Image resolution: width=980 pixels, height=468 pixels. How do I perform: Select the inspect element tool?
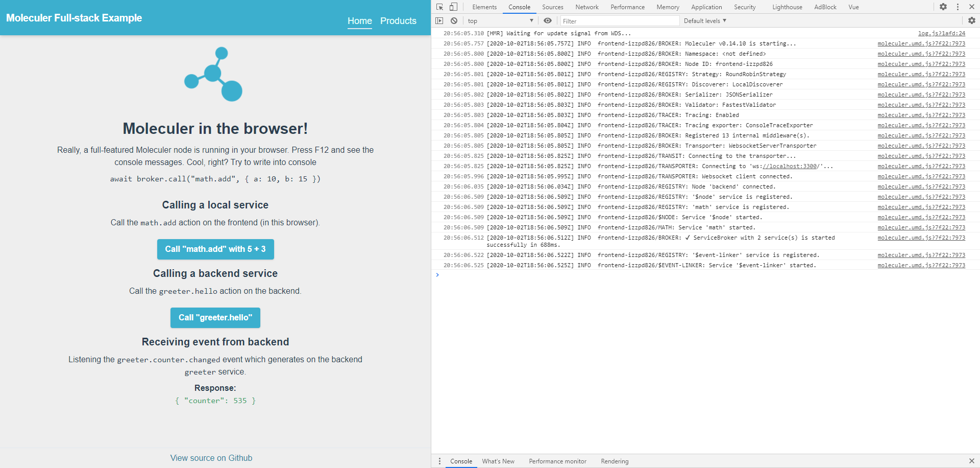coord(439,7)
